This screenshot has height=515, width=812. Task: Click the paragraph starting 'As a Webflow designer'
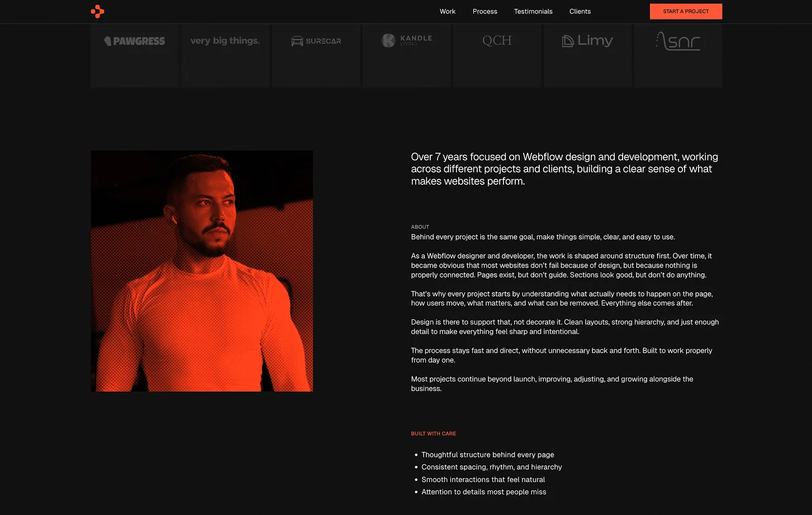pos(562,265)
